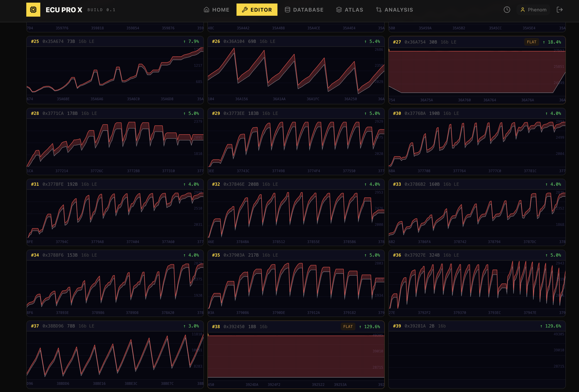This screenshot has width=579, height=392.
Task: Click the 5.0% change on map #35
Action: (x=372, y=255)
